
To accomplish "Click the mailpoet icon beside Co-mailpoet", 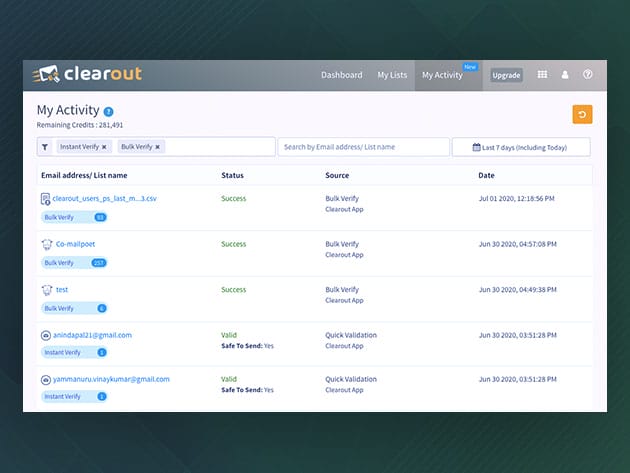I will 46,244.
